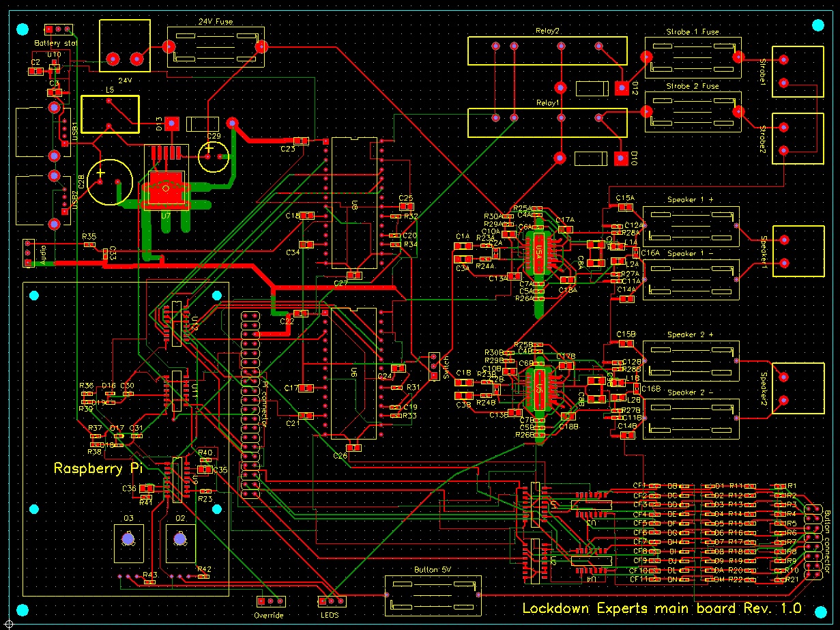Click the Speaker 1 + terminal footprint
The width and height of the screenshot is (840, 630).
692,226
